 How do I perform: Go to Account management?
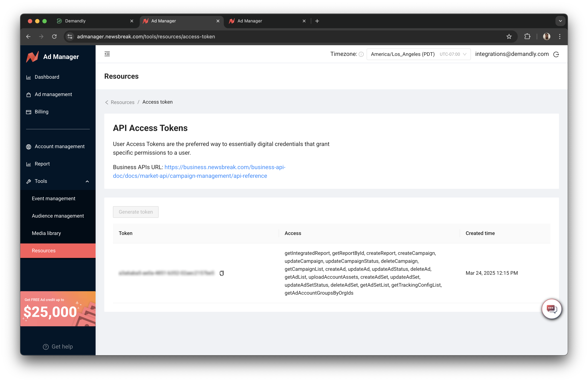(x=59, y=146)
